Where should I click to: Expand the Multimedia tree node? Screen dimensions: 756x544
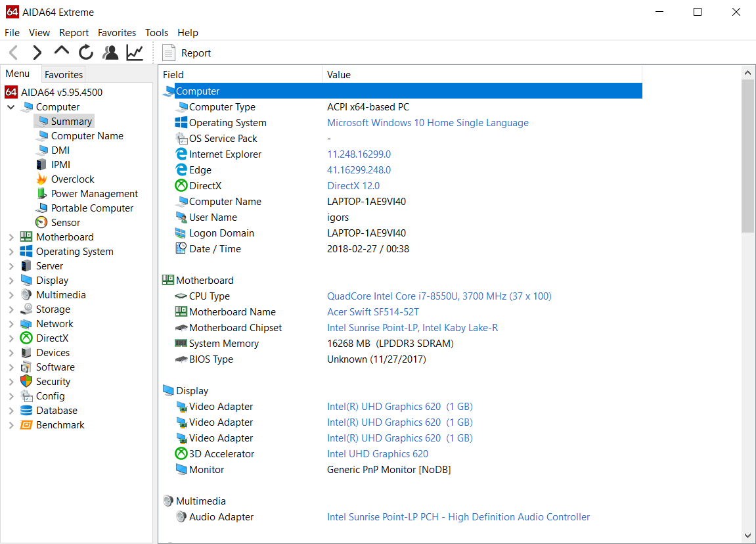click(x=11, y=295)
